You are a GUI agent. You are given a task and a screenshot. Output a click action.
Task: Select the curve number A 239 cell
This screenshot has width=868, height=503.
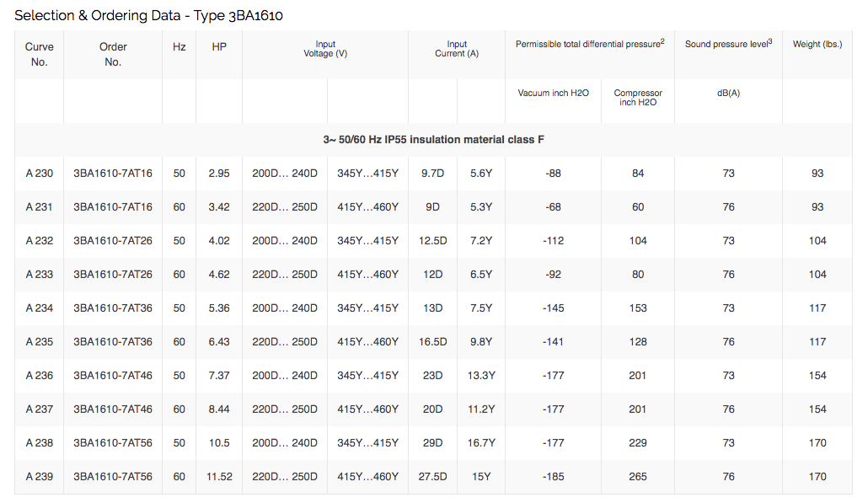[x=39, y=477]
